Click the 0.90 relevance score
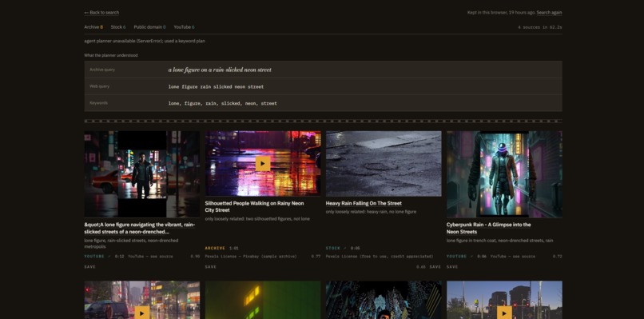The height and width of the screenshot is (319, 644). tap(195, 256)
